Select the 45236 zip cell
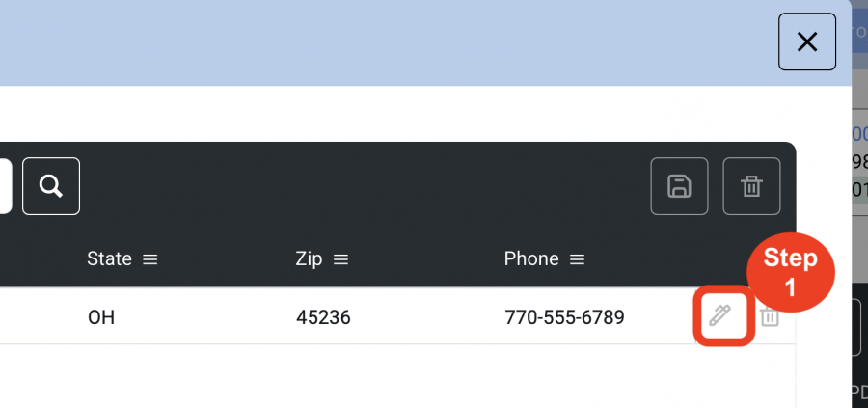The image size is (868, 408). tap(323, 317)
